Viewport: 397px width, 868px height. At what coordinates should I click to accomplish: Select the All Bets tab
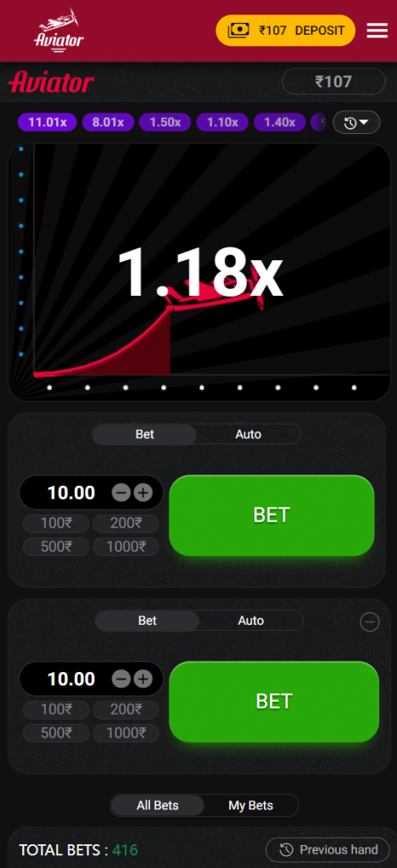click(x=158, y=805)
